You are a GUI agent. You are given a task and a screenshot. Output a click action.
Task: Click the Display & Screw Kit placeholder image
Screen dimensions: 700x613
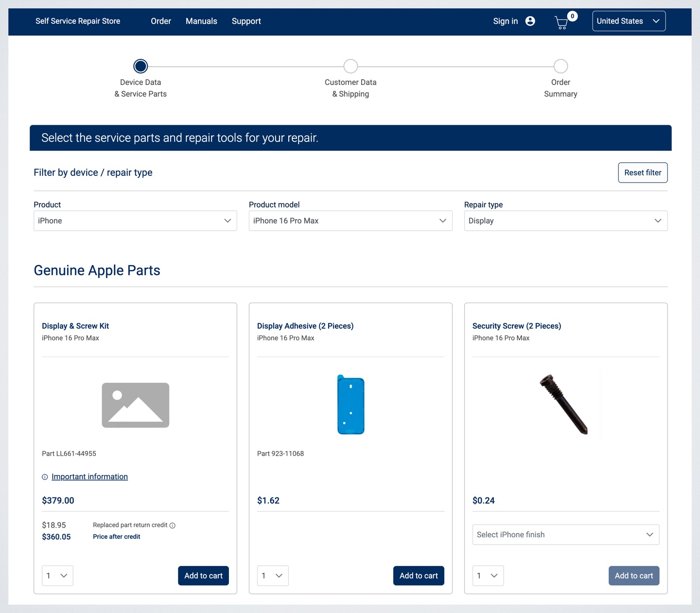(136, 405)
